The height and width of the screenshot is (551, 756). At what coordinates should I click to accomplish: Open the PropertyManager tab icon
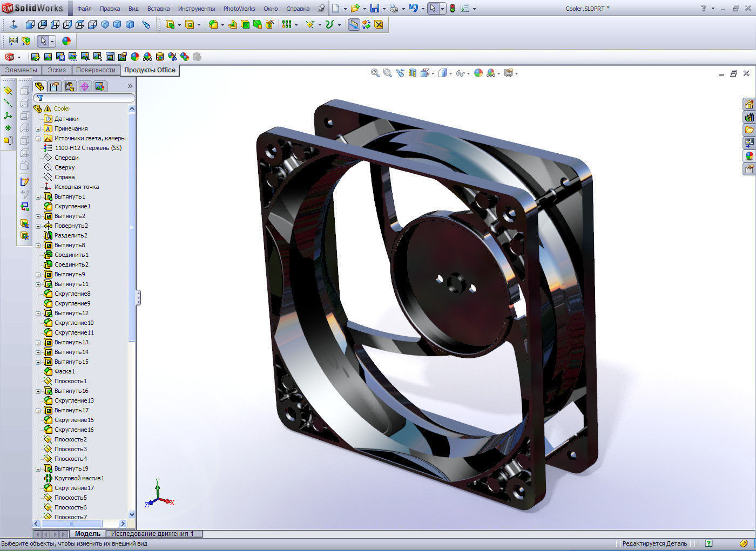(55, 86)
